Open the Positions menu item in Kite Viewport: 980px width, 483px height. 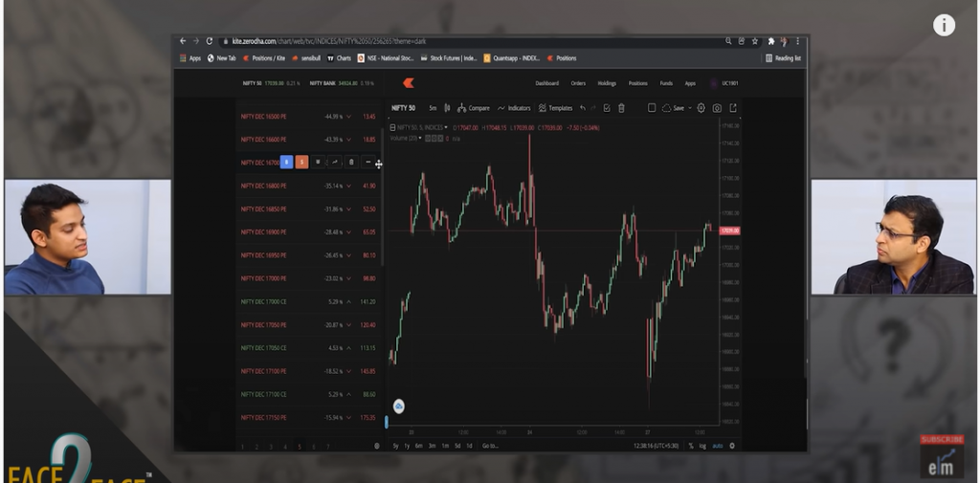pos(638,83)
